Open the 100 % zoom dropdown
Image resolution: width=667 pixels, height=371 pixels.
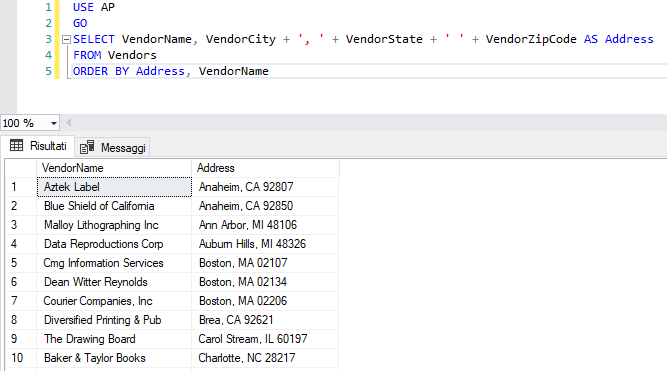54,123
